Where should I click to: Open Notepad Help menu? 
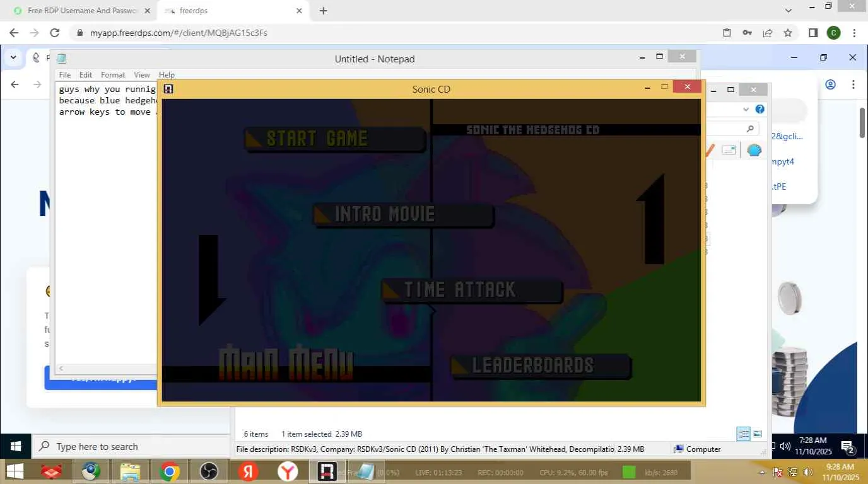[x=167, y=74]
